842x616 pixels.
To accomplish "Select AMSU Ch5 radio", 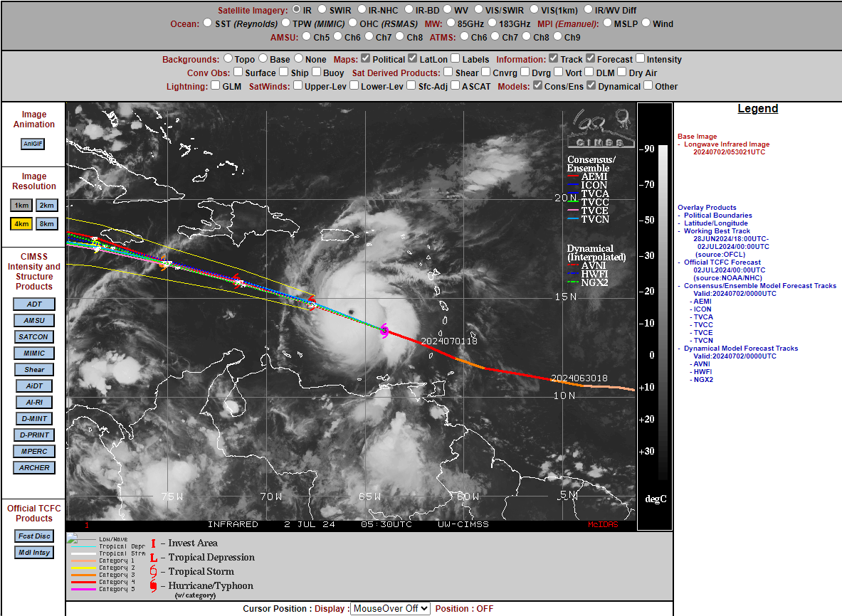I will [x=307, y=36].
